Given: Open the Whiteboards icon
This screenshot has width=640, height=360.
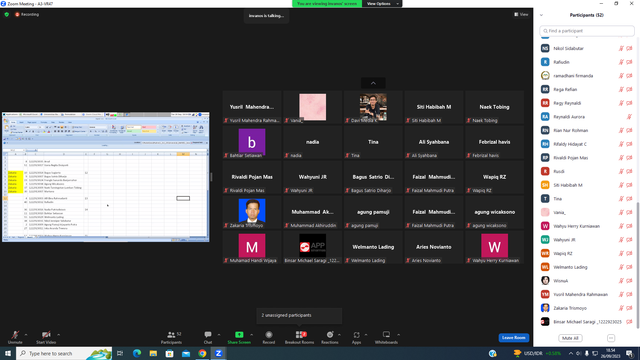Looking at the screenshot, I should pos(386,335).
